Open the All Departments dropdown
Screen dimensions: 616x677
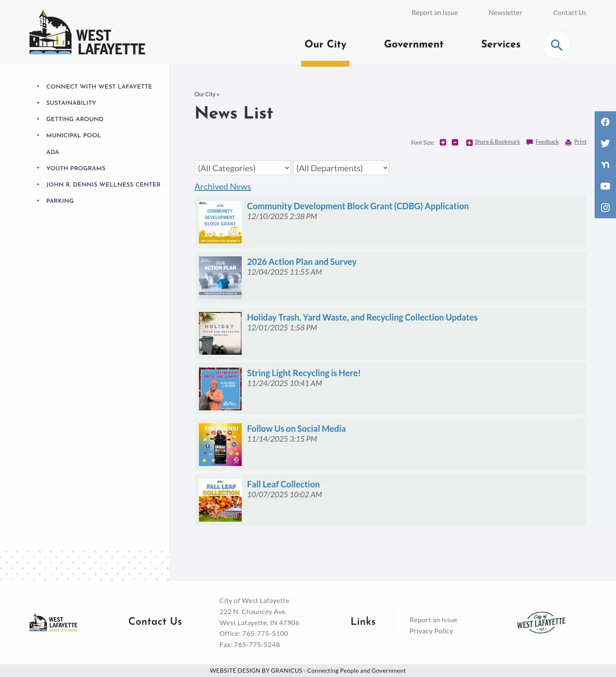click(x=341, y=168)
